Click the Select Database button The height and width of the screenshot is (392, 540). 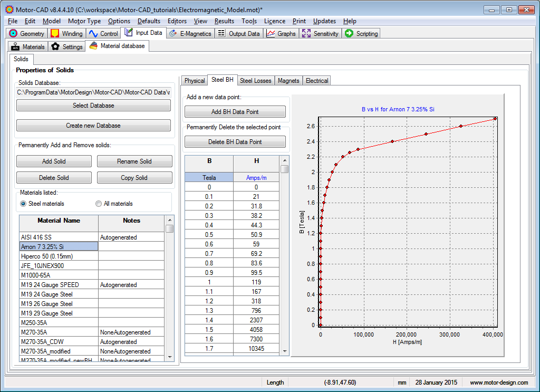pyautogui.click(x=93, y=106)
